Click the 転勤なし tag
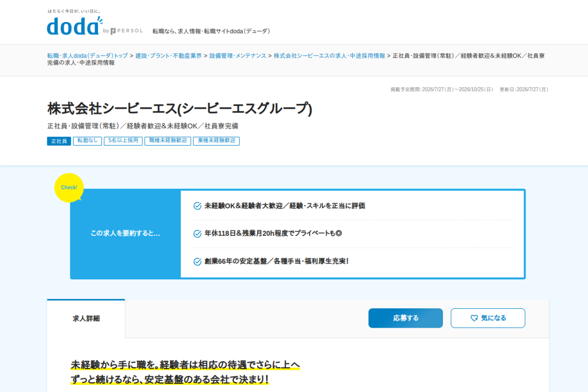This screenshot has width=588, height=392. 87,141
